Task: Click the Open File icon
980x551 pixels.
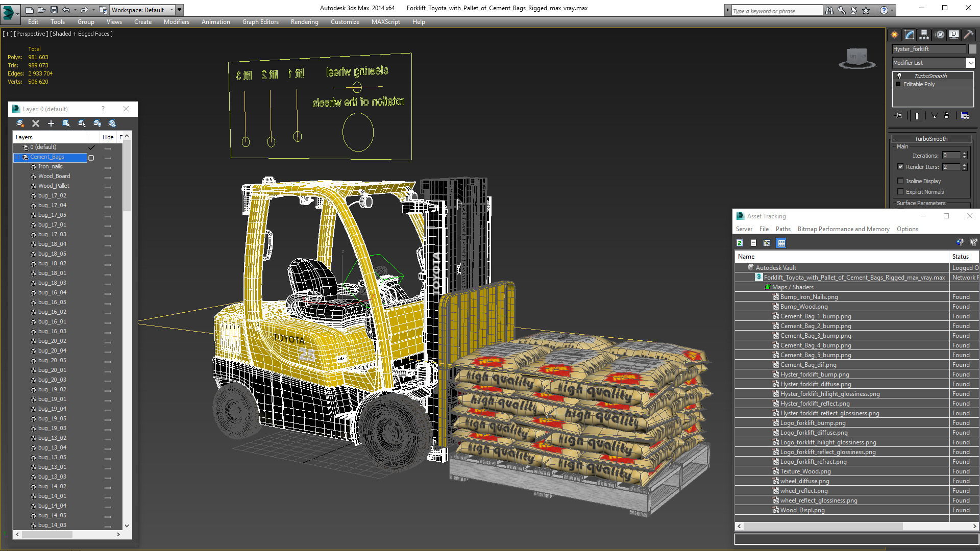Action: pos(41,10)
